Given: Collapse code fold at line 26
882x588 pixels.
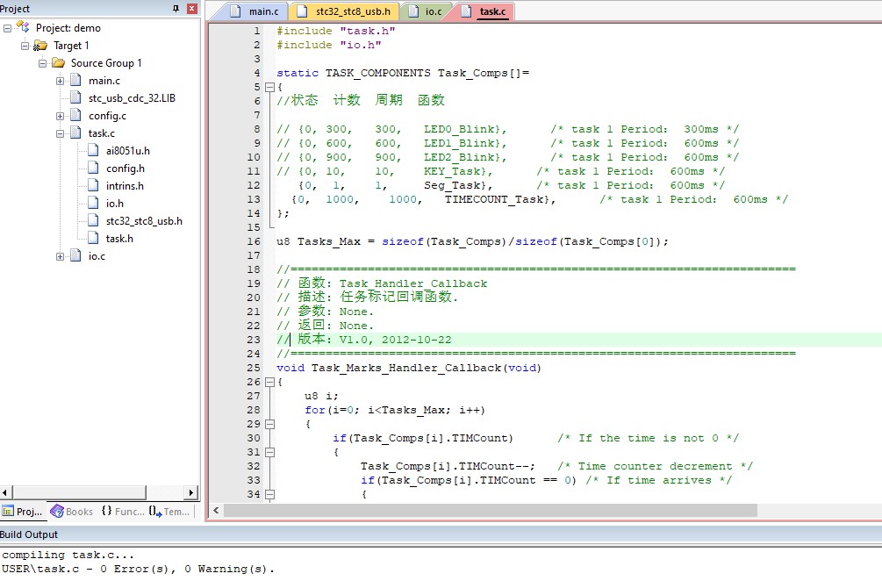Looking at the screenshot, I should tap(269, 382).
